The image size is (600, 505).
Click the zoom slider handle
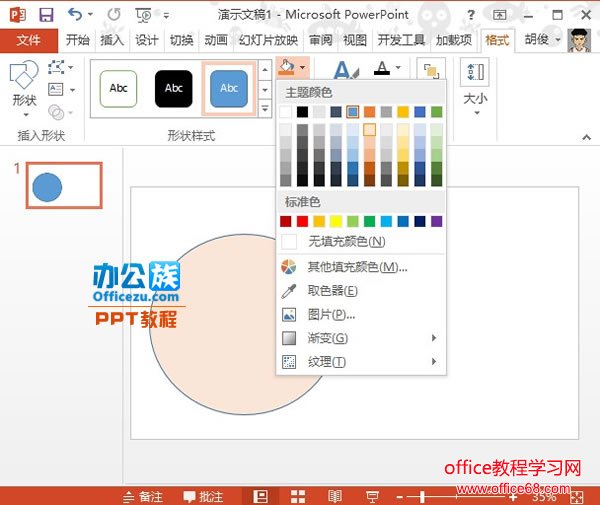pos(422,497)
